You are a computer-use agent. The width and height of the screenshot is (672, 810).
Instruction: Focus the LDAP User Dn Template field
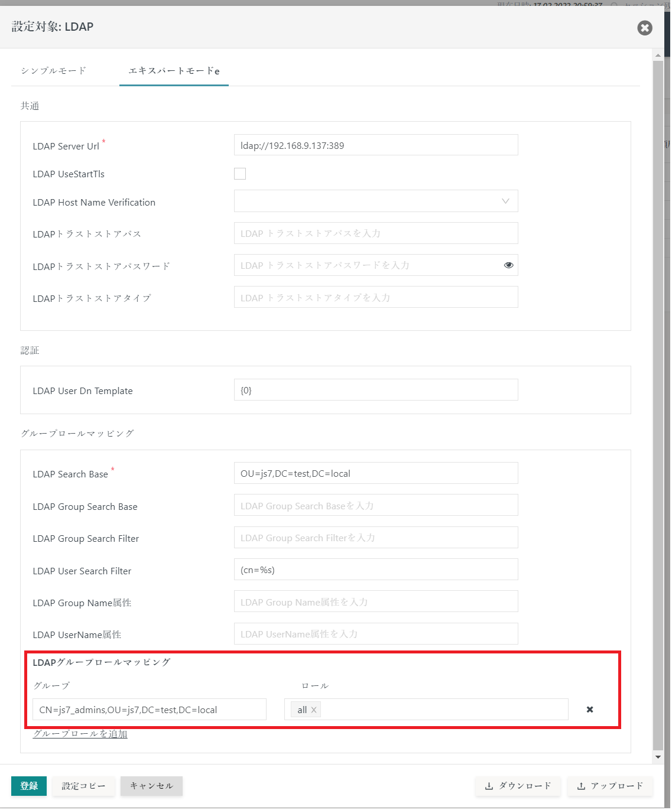[376, 390]
